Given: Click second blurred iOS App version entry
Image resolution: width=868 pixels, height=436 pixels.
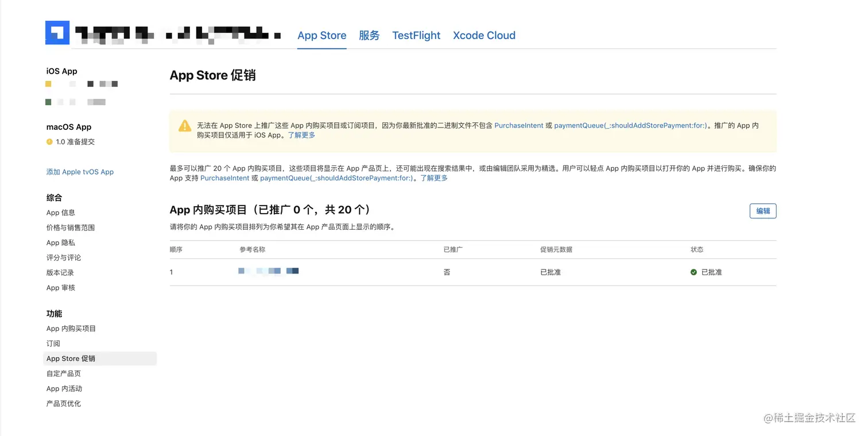Looking at the screenshot, I should pyautogui.click(x=75, y=102).
